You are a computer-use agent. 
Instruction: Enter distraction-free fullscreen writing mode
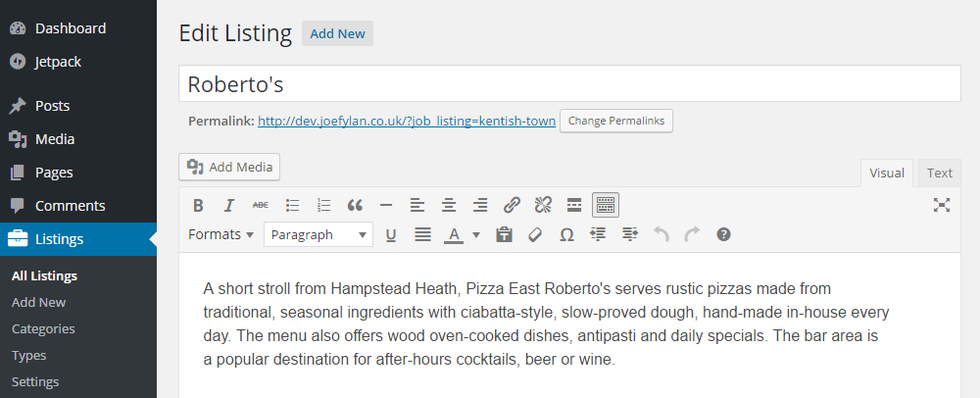point(941,205)
